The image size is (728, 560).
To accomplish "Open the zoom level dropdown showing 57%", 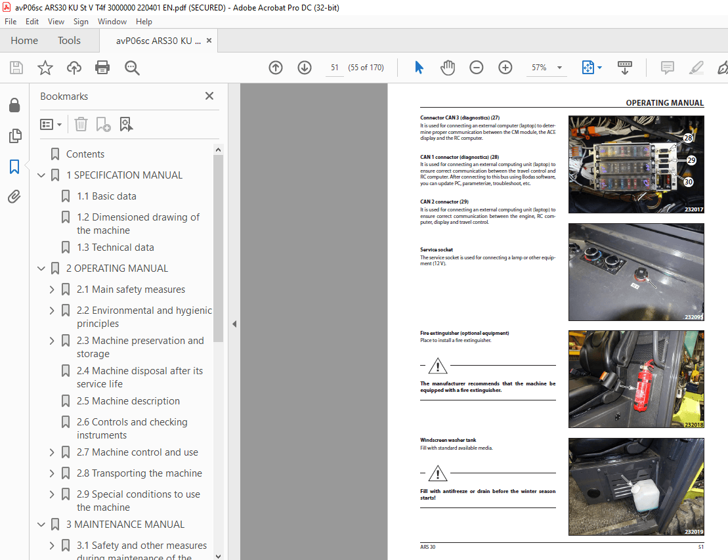I will pyautogui.click(x=559, y=67).
